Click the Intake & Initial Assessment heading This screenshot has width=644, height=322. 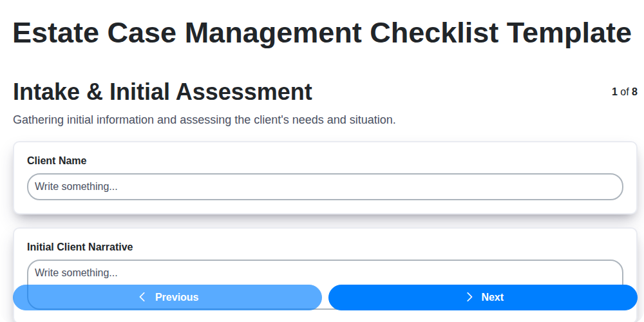click(x=162, y=92)
